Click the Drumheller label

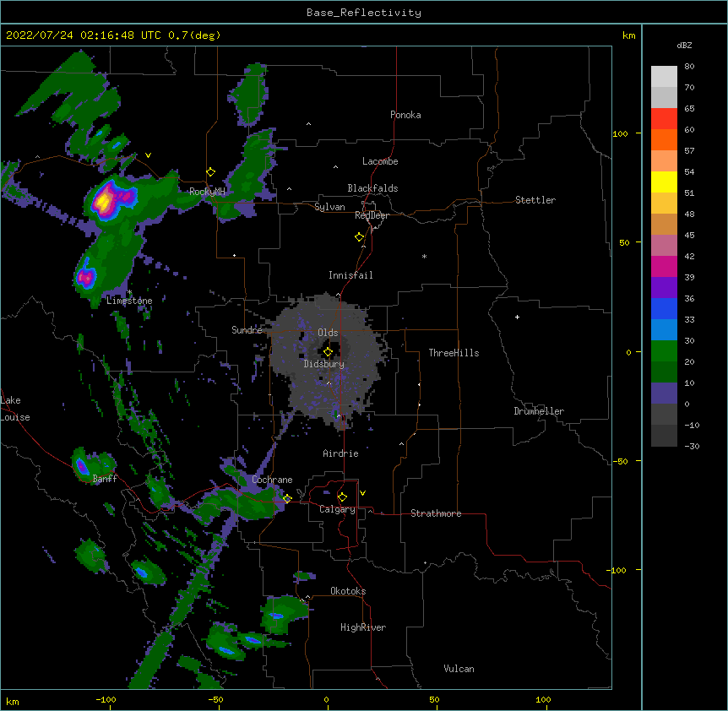[x=539, y=411]
